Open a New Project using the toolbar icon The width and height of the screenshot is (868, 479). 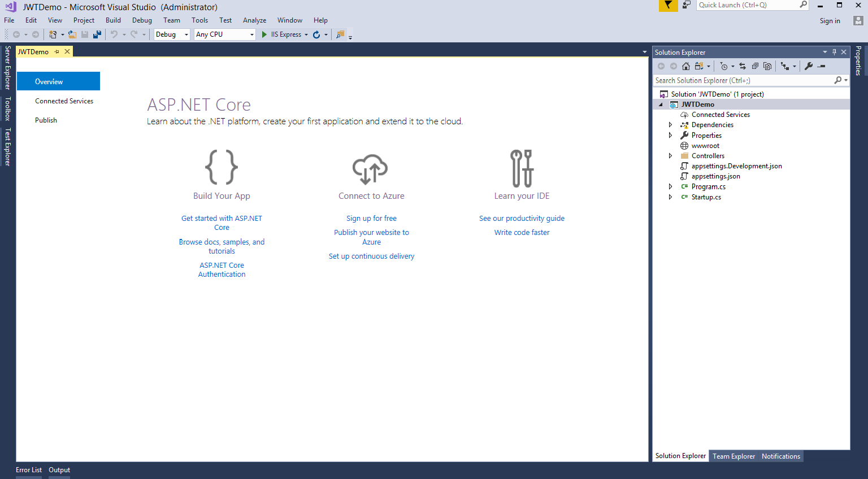[54, 34]
